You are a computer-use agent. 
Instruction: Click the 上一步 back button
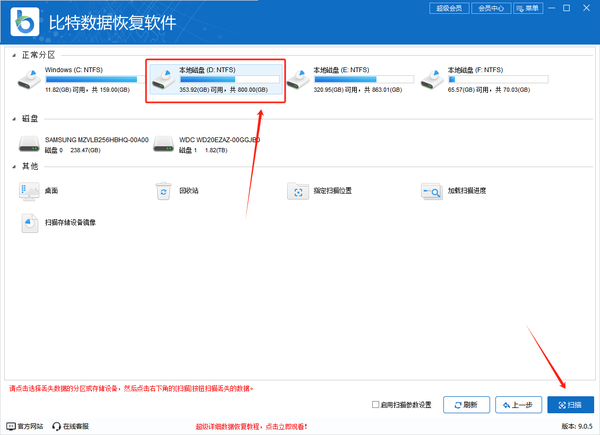518,405
